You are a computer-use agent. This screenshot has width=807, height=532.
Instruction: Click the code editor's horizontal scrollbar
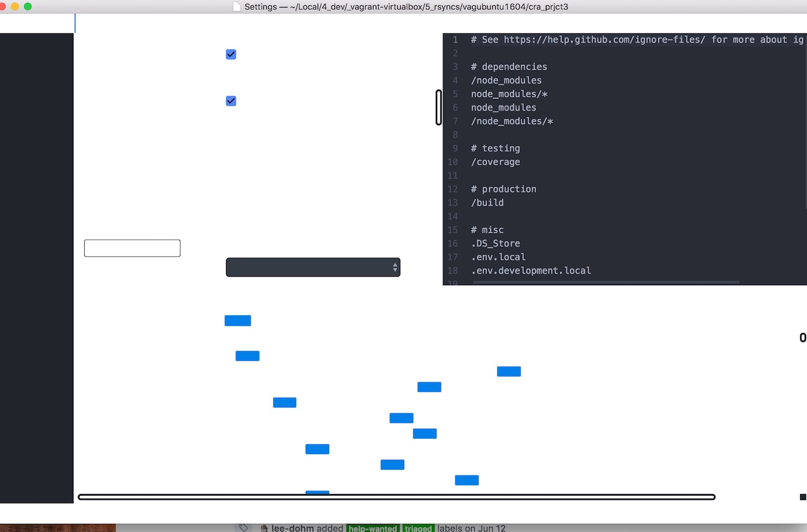(x=606, y=282)
